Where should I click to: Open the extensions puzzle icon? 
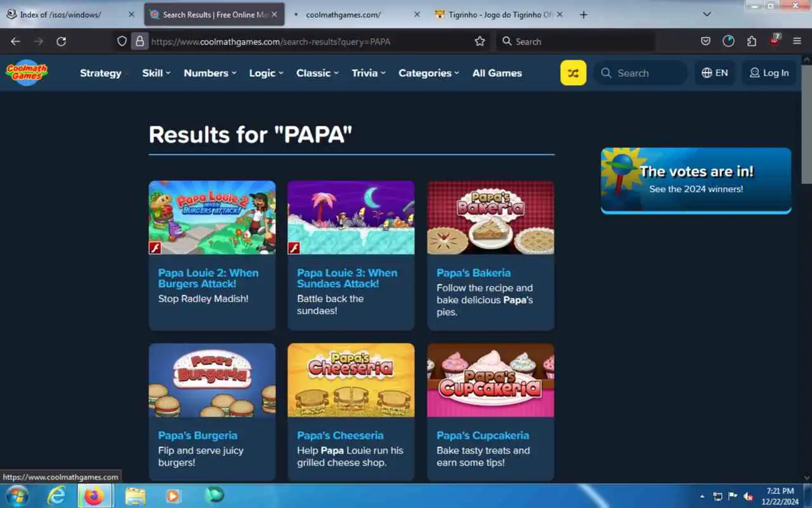(x=752, y=41)
